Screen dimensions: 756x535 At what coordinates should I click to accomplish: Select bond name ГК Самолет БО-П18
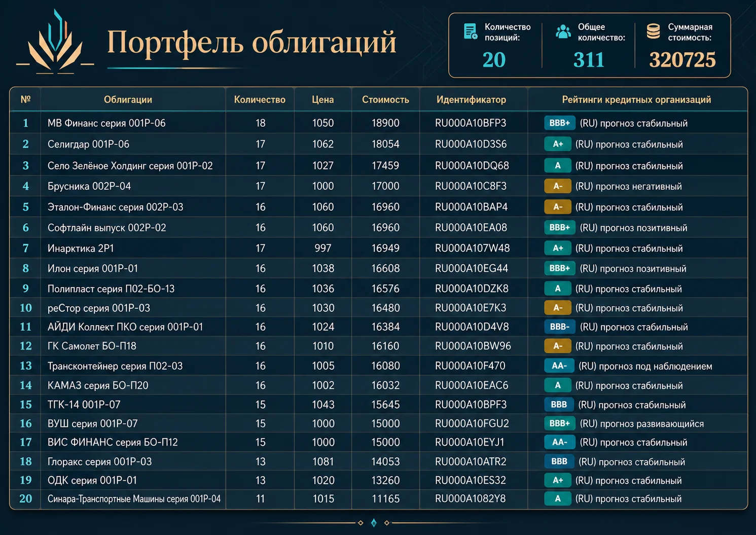[x=92, y=346]
